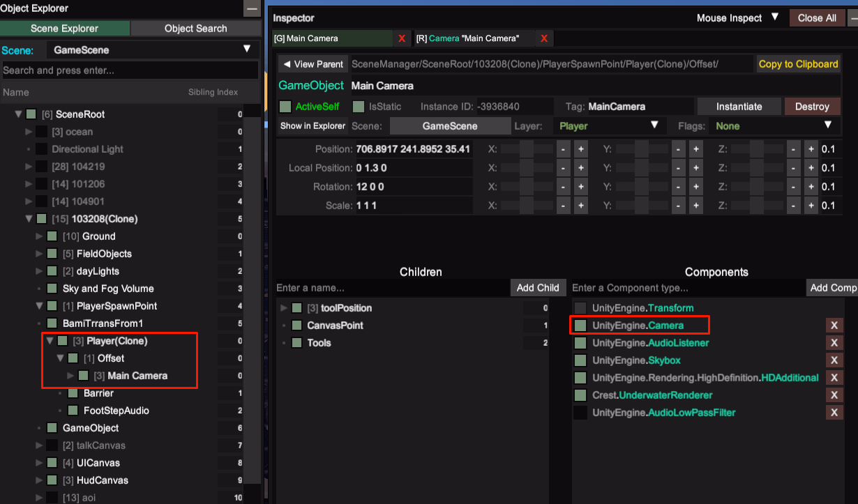The width and height of the screenshot is (858, 504).
Task: Collapse the PlayerSpawnPoint tree node
Action: tap(40, 306)
